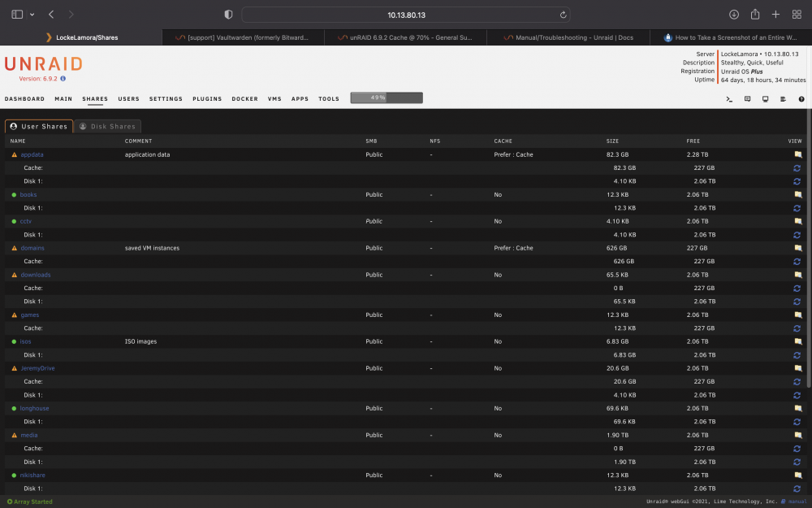Open the media share link
Screen dimensions: 812x508
point(29,435)
